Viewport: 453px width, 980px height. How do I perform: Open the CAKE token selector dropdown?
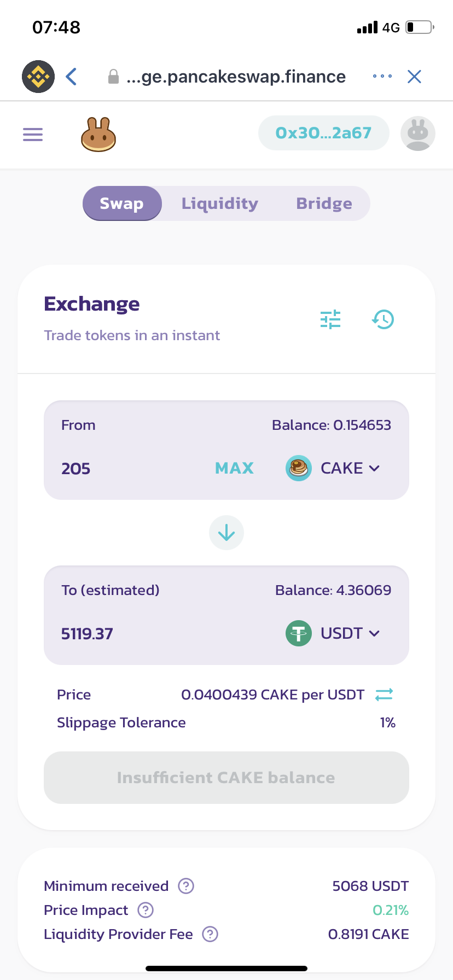(x=334, y=468)
